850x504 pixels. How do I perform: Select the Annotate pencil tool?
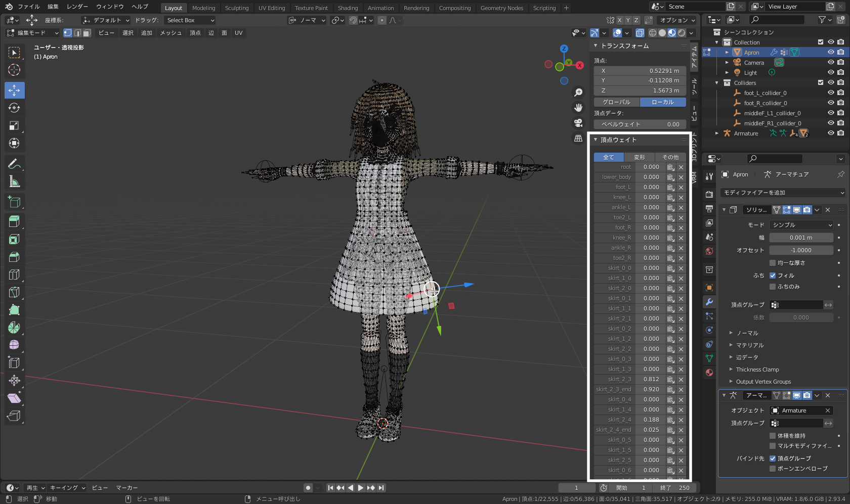pyautogui.click(x=14, y=164)
